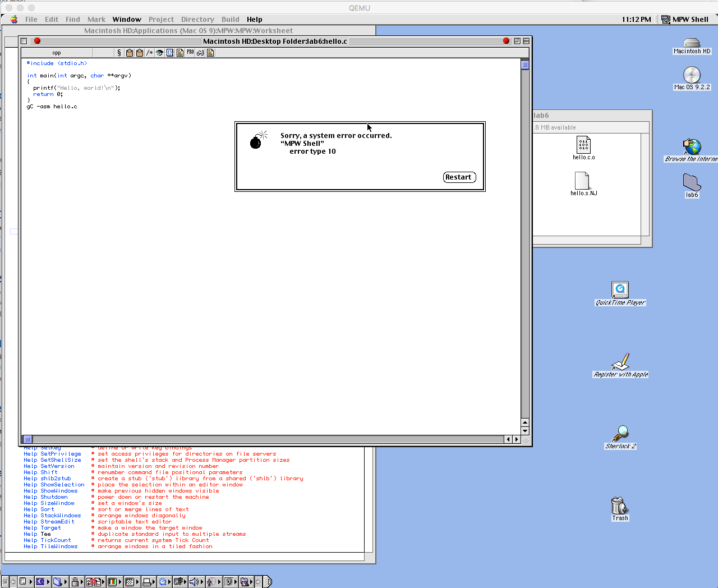The height and width of the screenshot is (588, 718).
Task: Select the hello.c.o file icon
Action: point(583,145)
